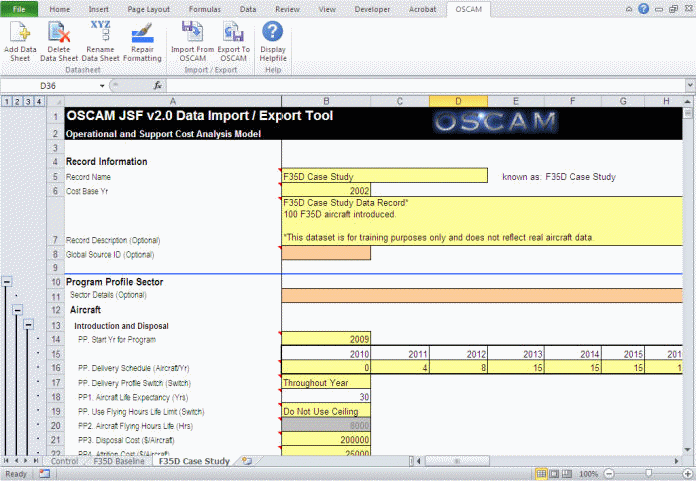
Task: Select row 14 header
Action: click(55, 339)
